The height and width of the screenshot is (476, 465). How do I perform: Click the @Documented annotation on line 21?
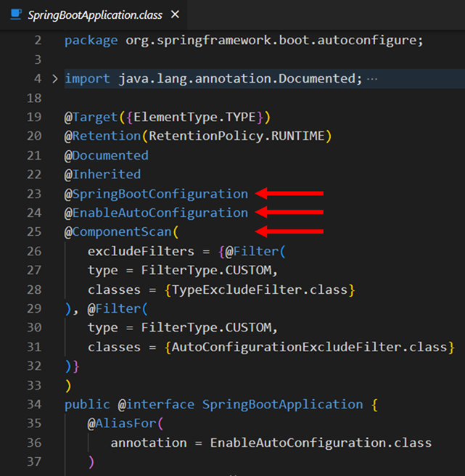tap(106, 155)
